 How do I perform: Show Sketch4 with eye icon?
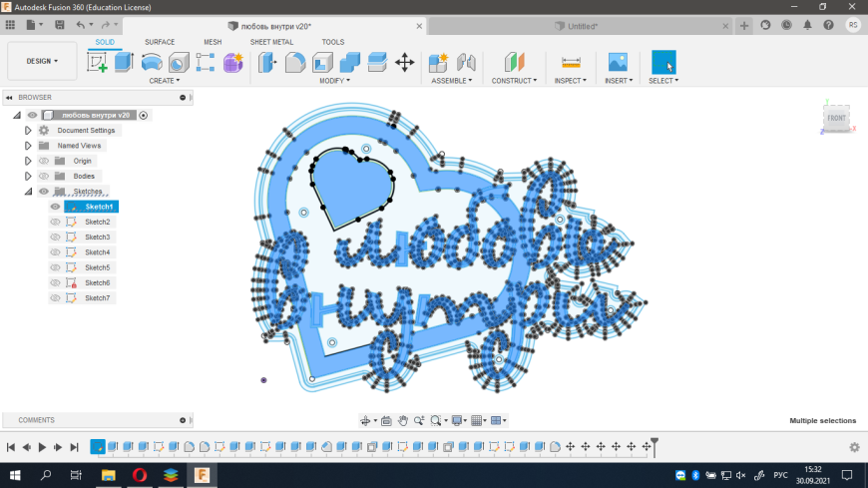tap(55, 252)
